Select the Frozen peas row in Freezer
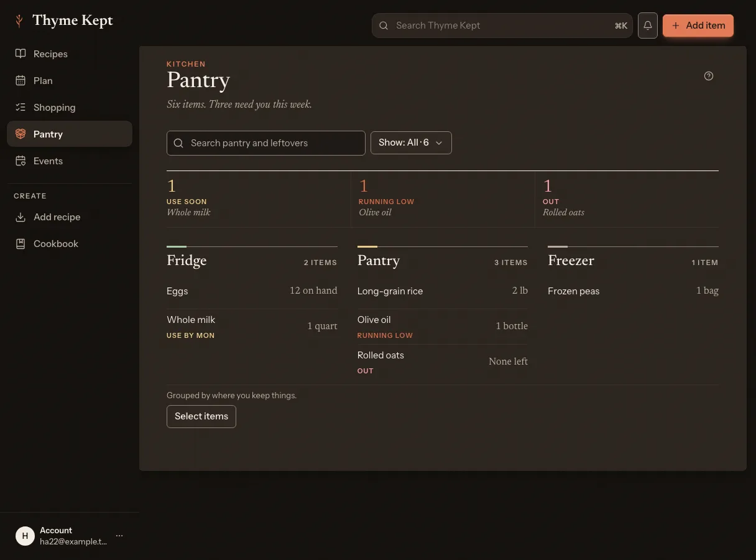The image size is (756, 560). 633,291
